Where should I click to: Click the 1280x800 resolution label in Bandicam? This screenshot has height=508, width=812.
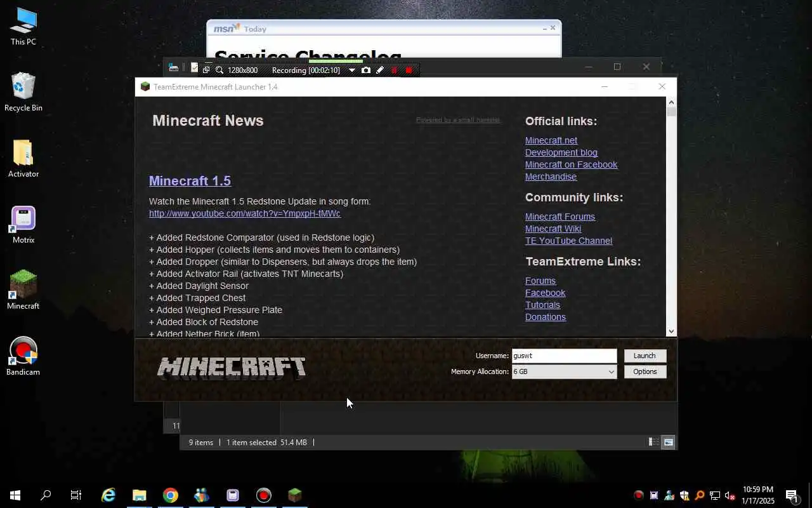(x=242, y=70)
